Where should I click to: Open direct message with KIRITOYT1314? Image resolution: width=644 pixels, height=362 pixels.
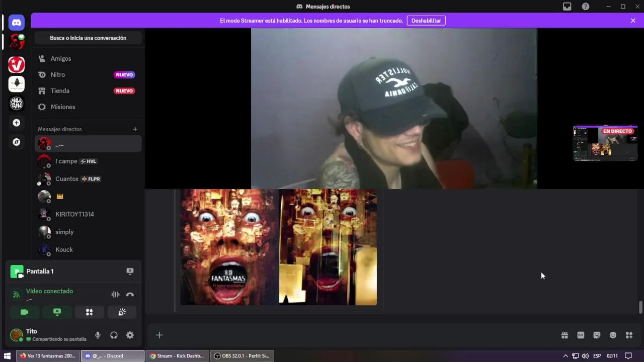[88, 214]
